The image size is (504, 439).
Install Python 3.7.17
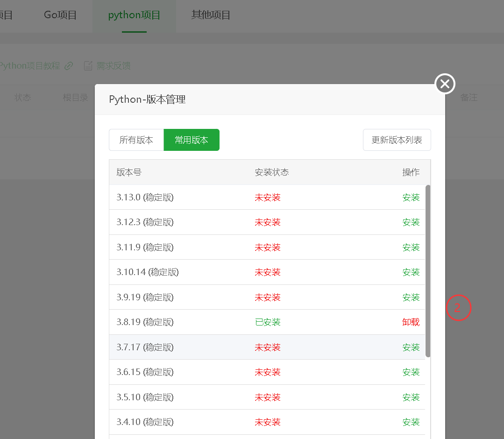click(411, 347)
